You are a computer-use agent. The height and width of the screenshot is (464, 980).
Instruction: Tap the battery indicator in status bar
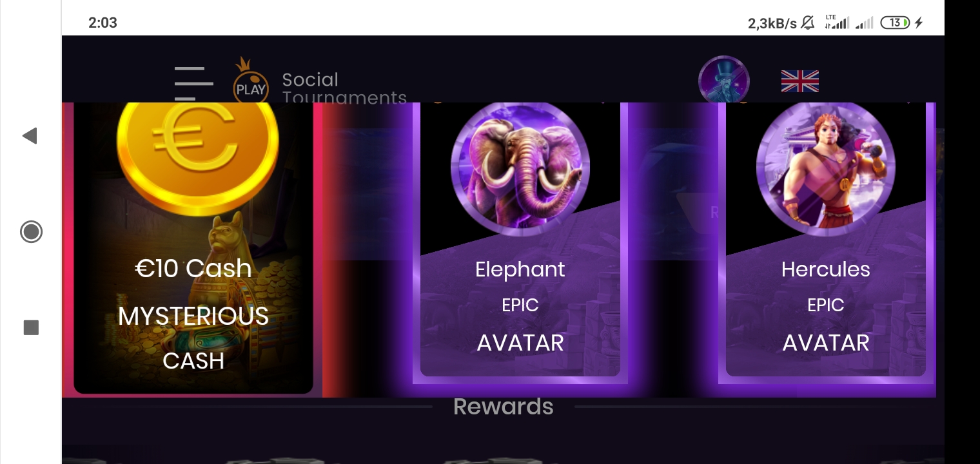tap(895, 23)
